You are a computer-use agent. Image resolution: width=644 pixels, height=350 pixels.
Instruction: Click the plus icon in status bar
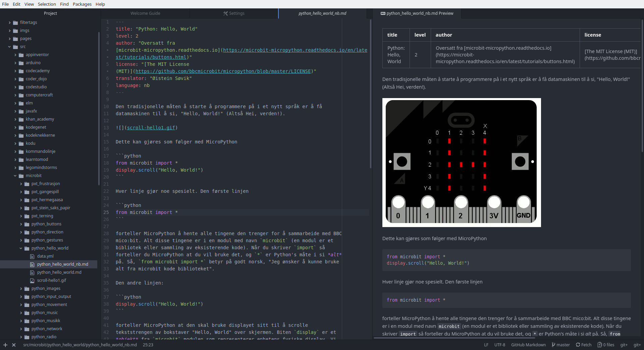pyautogui.click(x=5, y=345)
